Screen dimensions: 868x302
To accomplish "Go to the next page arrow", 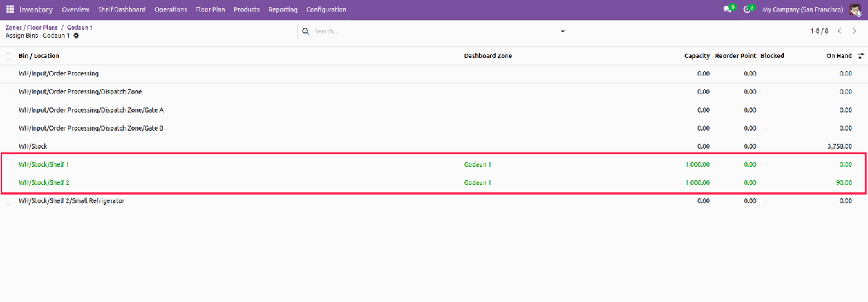I will pyautogui.click(x=854, y=31).
